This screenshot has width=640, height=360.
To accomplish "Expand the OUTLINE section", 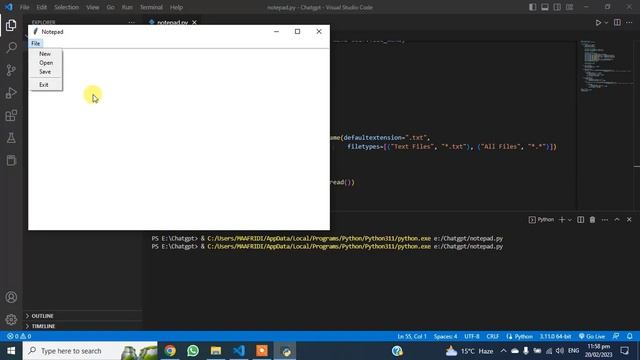I will pyautogui.click(x=83, y=316).
